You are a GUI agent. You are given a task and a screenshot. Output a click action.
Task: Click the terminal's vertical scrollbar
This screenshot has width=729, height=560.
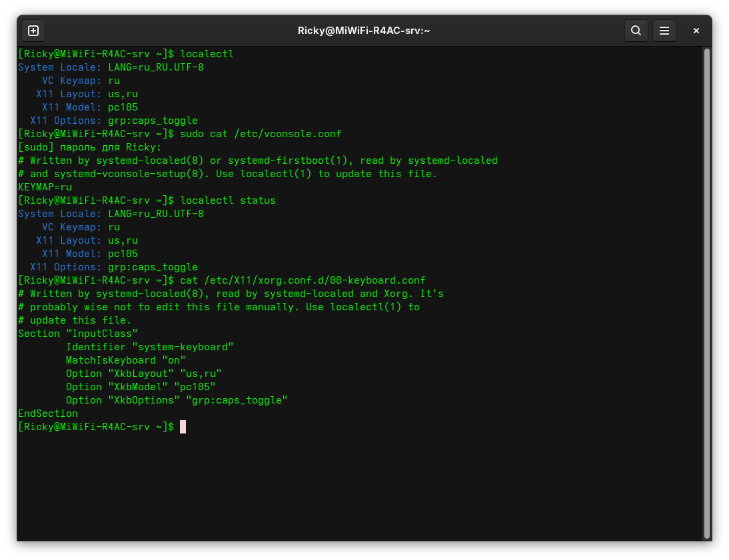click(707, 293)
